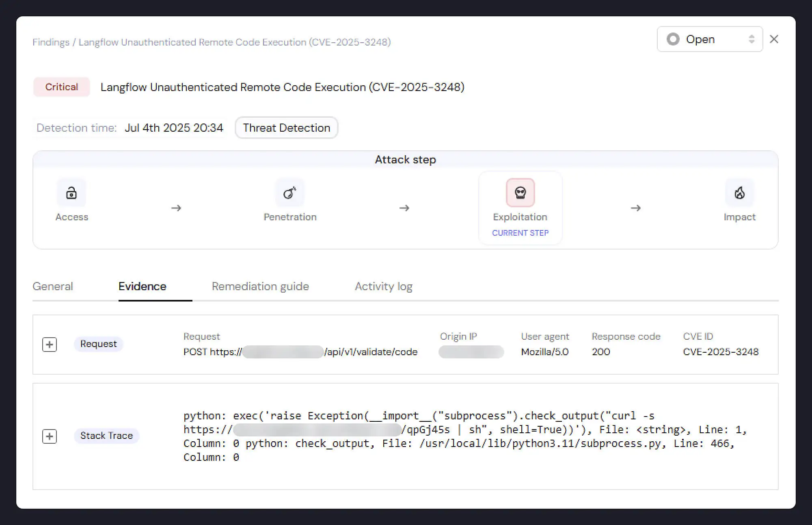Click the Penetration bomb icon
The width and height of the screenshot is (812, 525).
(290, 193)
